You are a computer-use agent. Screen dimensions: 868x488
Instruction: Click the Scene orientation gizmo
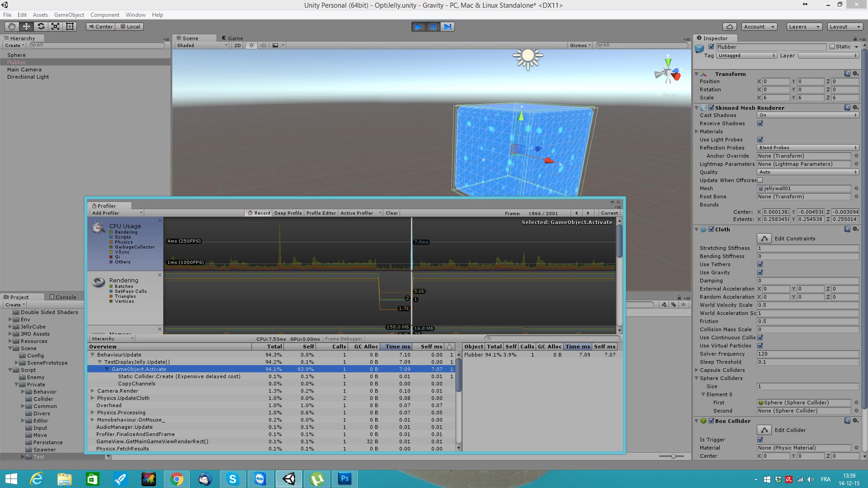tap(668, 73)
